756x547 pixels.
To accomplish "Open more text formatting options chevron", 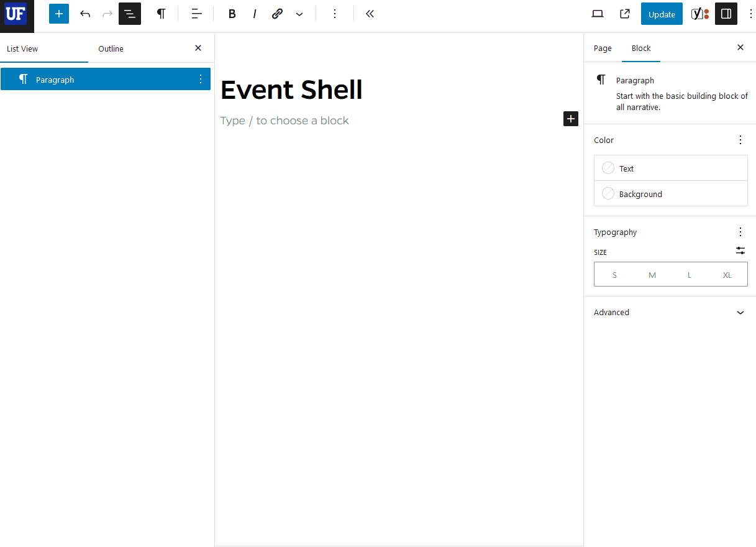I will 299,14.
